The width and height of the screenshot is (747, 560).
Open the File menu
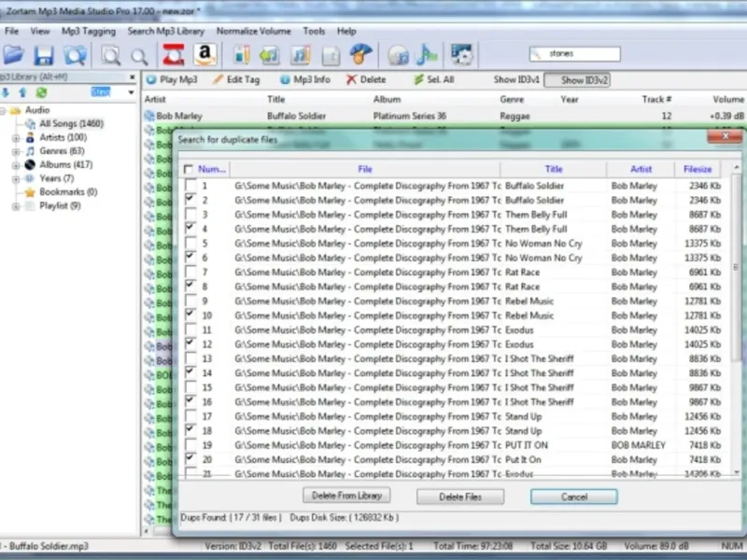pyautogui.click(x=11, y=31)
